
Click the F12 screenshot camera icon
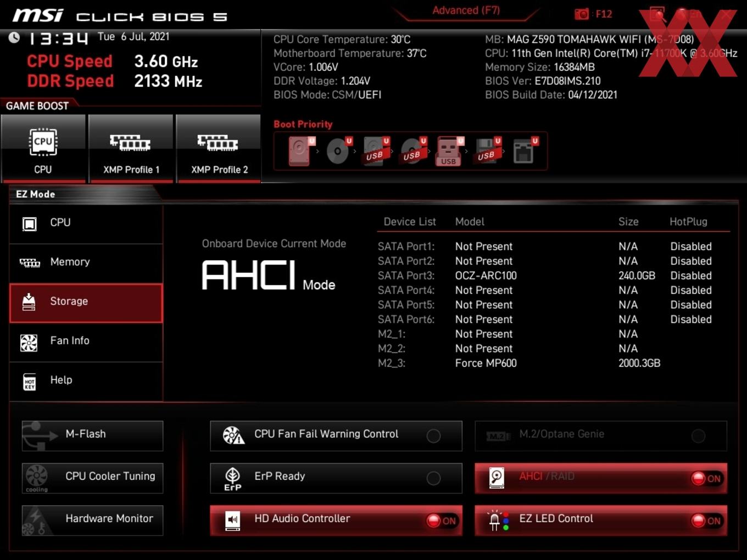click(581, 14)
